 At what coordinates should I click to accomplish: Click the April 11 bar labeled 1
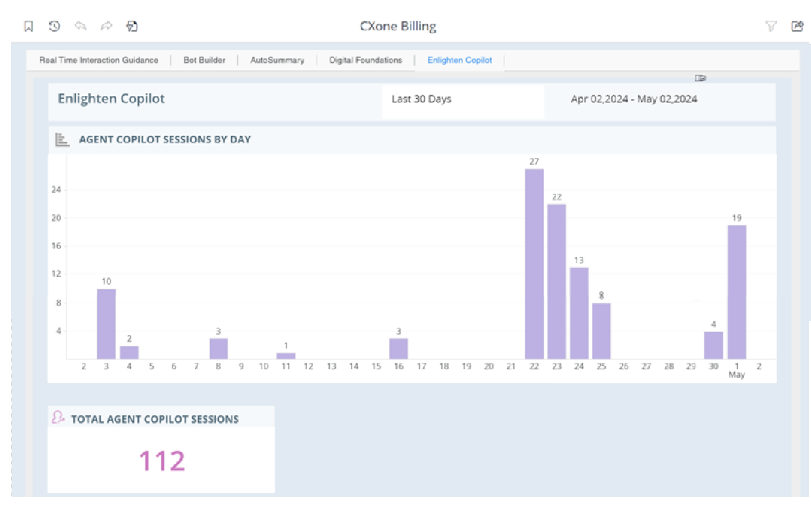pyautogui.click(x=286, y=356)
